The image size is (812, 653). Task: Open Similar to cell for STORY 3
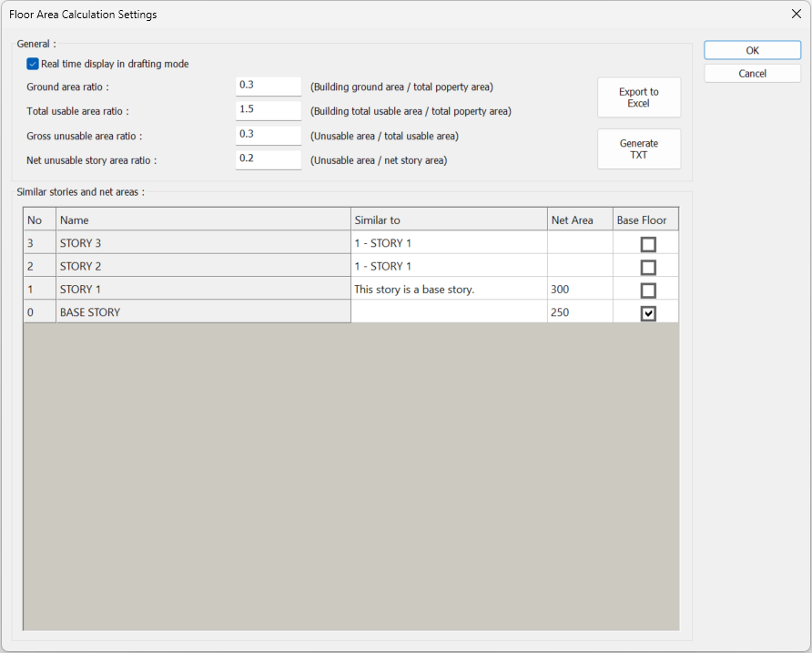click(449, 243)
